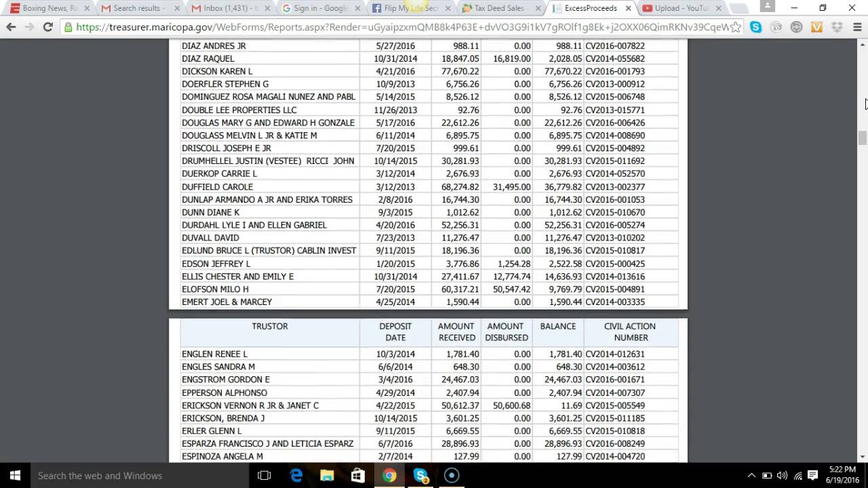Open Task View on the taskbar
The height and width of the screenshot is (488, 868).
[264, 476]
